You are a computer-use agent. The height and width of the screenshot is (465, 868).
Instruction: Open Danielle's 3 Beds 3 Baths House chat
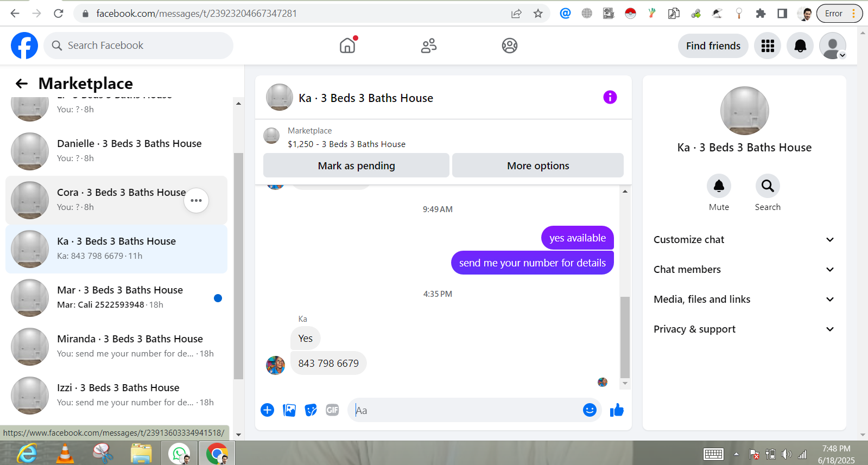[x=116, y=151]
